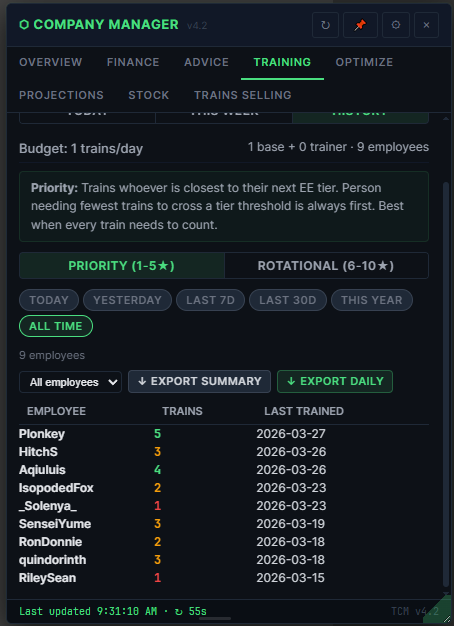454x626 pixels.
Task: Click the hexagon Company Manager logo
Action: point(24,25)
